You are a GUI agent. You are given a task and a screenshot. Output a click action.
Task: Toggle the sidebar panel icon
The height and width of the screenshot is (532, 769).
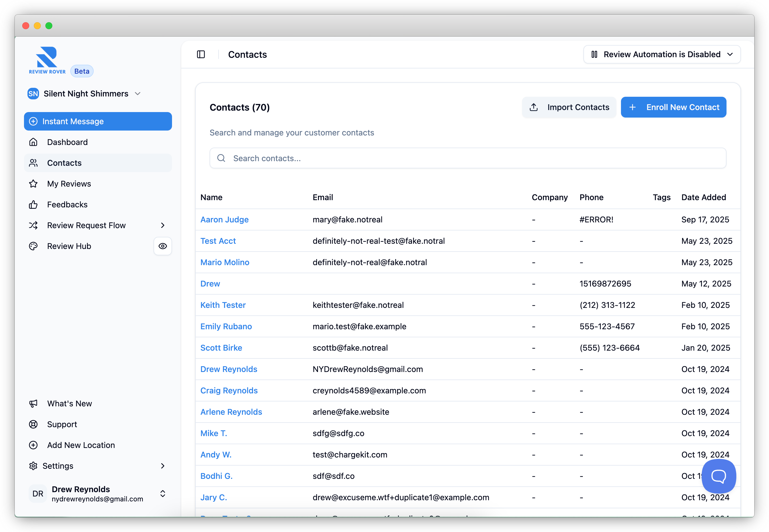coord(201,54)
